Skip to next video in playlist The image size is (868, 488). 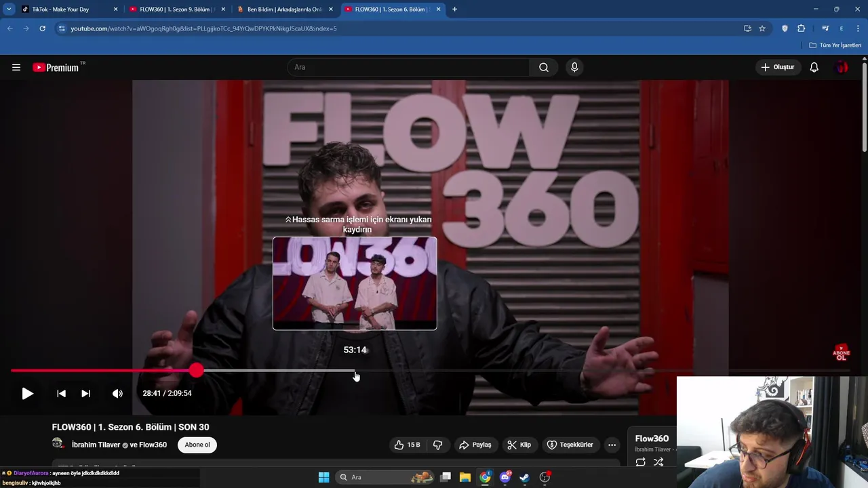86,393
